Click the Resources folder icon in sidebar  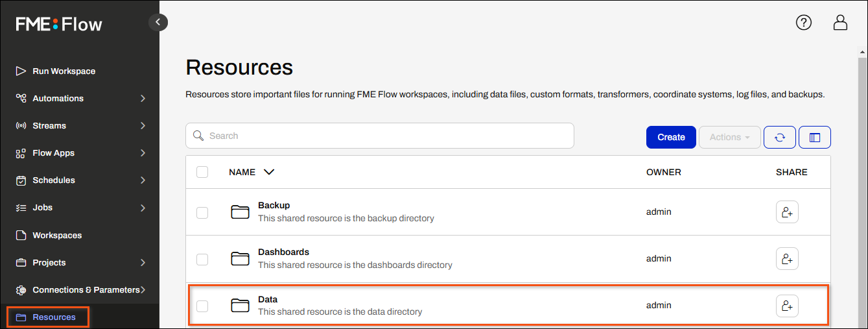tap(21, 317)
